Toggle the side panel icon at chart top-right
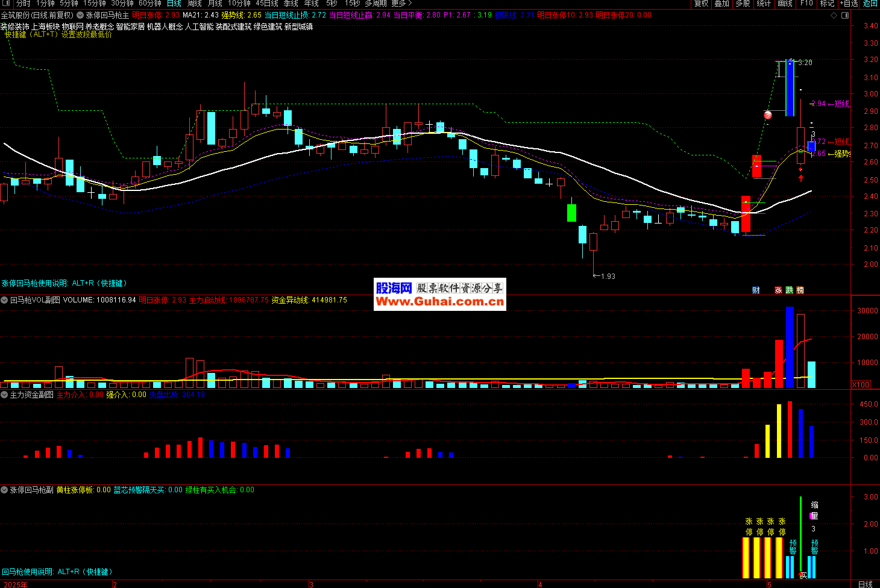Screen dimensions: 880x588 [x=845, y=15]
